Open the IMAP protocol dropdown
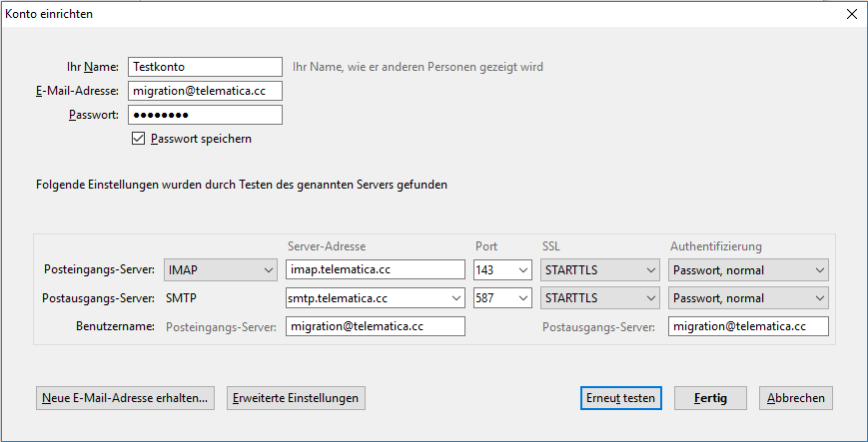 [221, 269]
